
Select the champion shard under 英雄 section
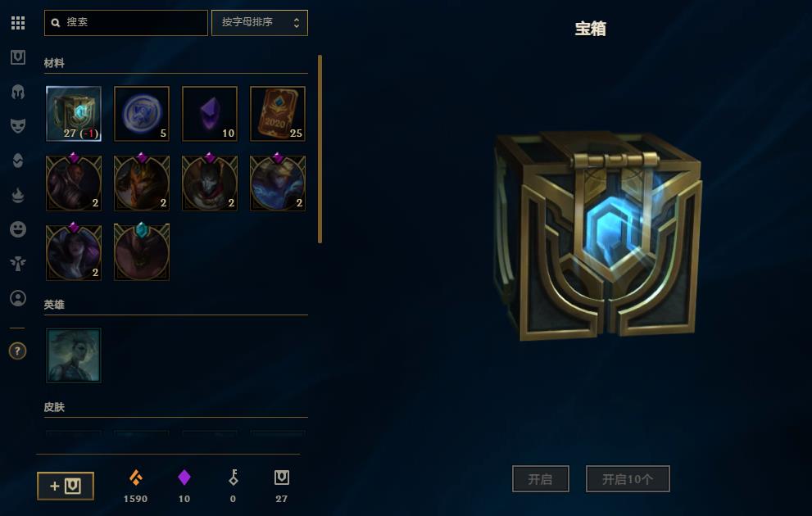tap(74, 355)
